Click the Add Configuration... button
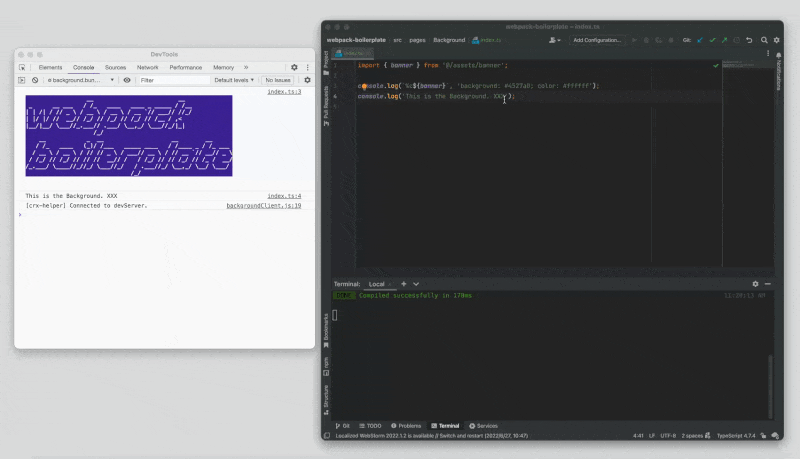The height and width of the screenshot is (459, 800). point(597,40)
